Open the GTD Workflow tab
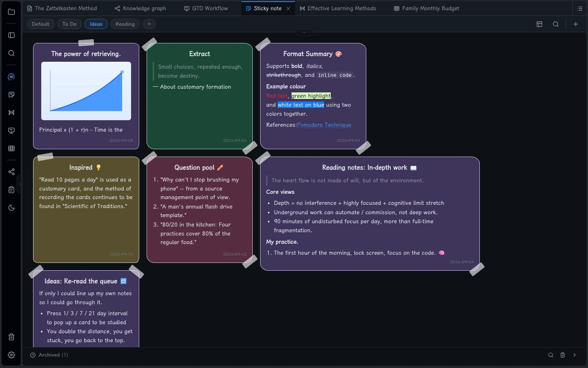 206,8
